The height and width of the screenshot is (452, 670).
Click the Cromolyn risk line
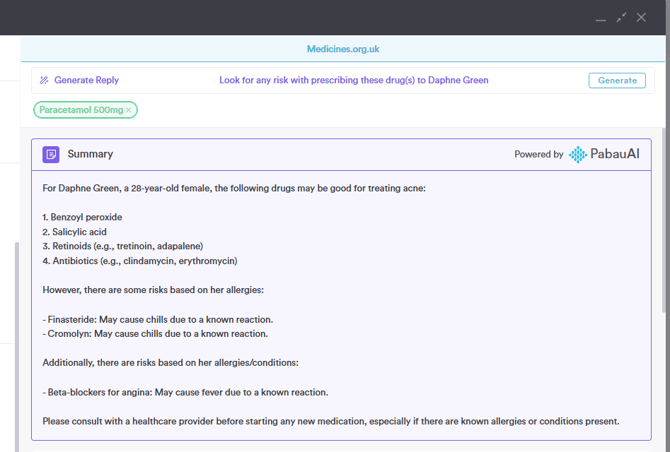(155, 334)
